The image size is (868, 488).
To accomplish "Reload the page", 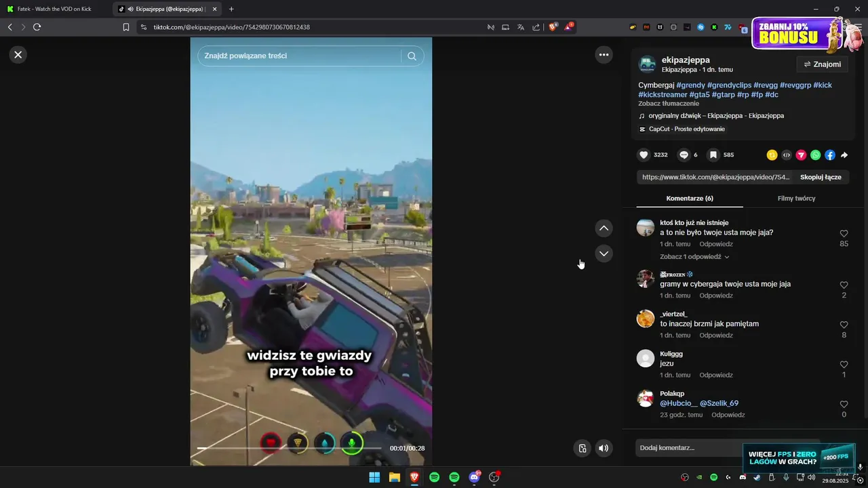I will pos(37,27).
